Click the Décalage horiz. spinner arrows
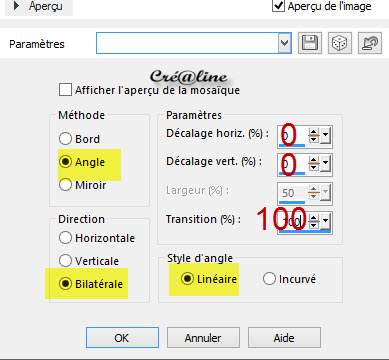 (314, 136)
